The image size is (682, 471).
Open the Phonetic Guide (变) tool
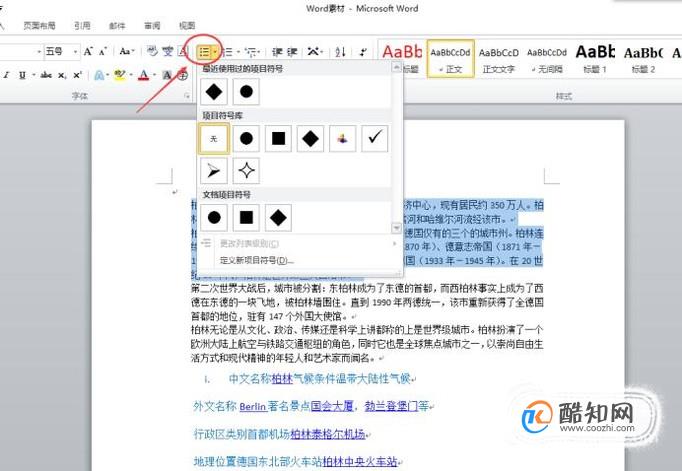pos(168,51)
